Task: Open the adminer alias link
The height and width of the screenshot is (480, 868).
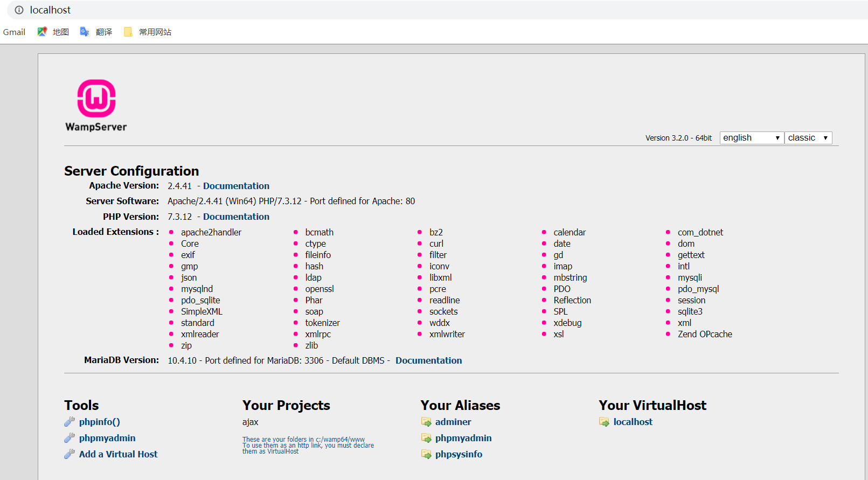Action: [x=453, y=422]
